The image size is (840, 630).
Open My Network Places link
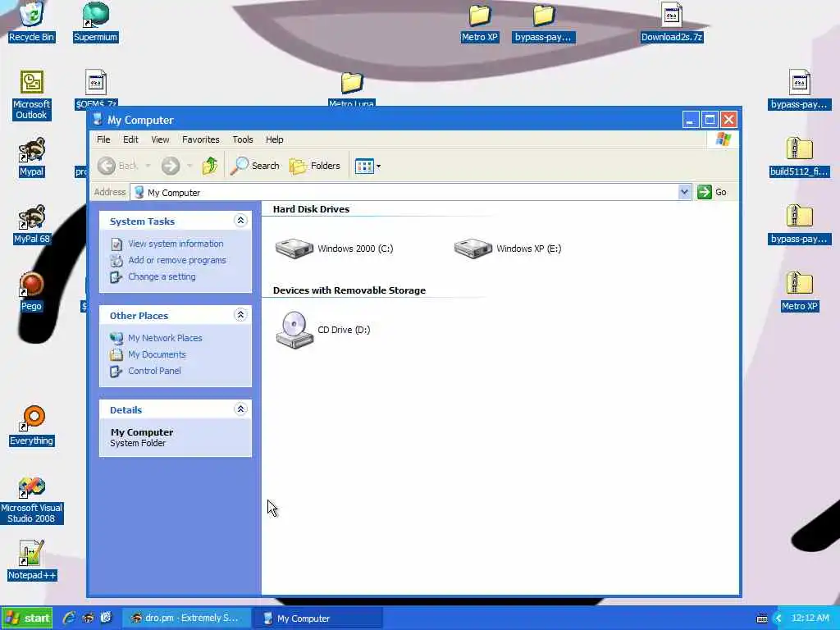165,338
